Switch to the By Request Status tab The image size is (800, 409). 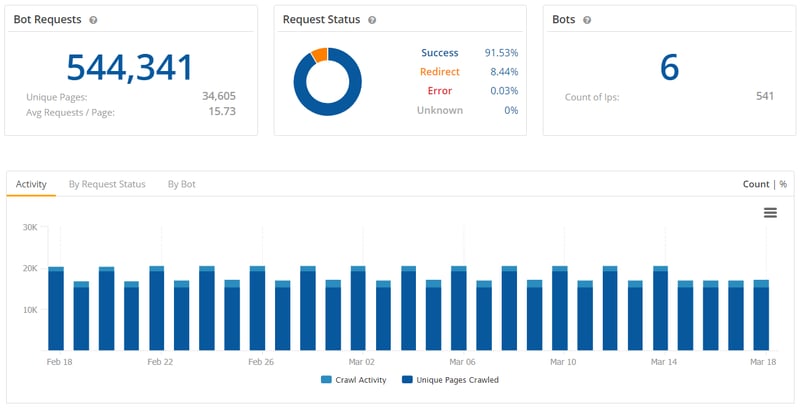[x=107, y=184]
